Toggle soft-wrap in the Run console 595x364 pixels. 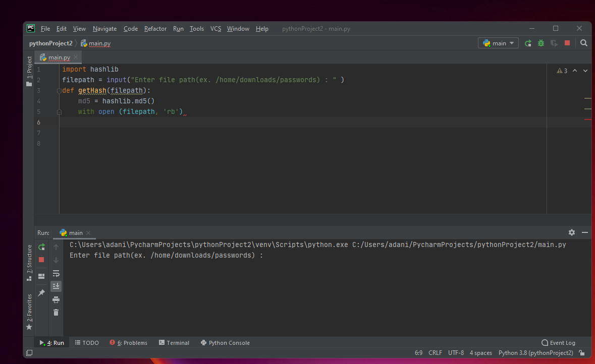point(56,273)
